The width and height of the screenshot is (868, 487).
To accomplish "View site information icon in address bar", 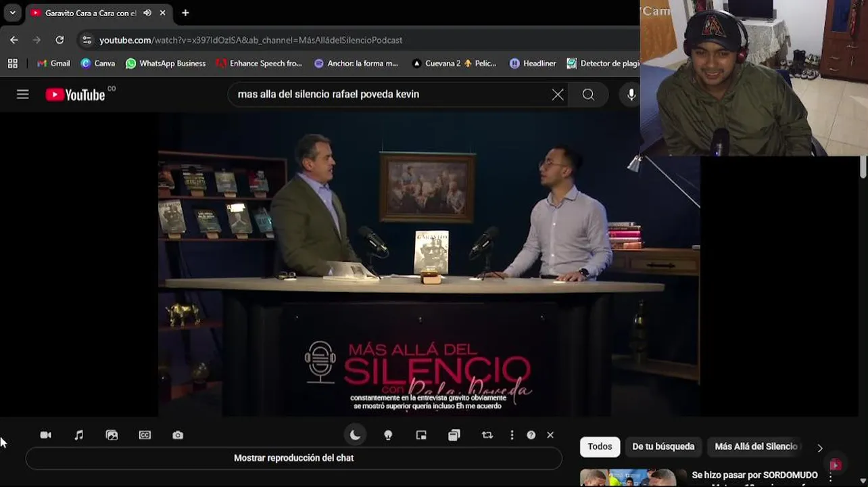I will (x=87, y=40).
